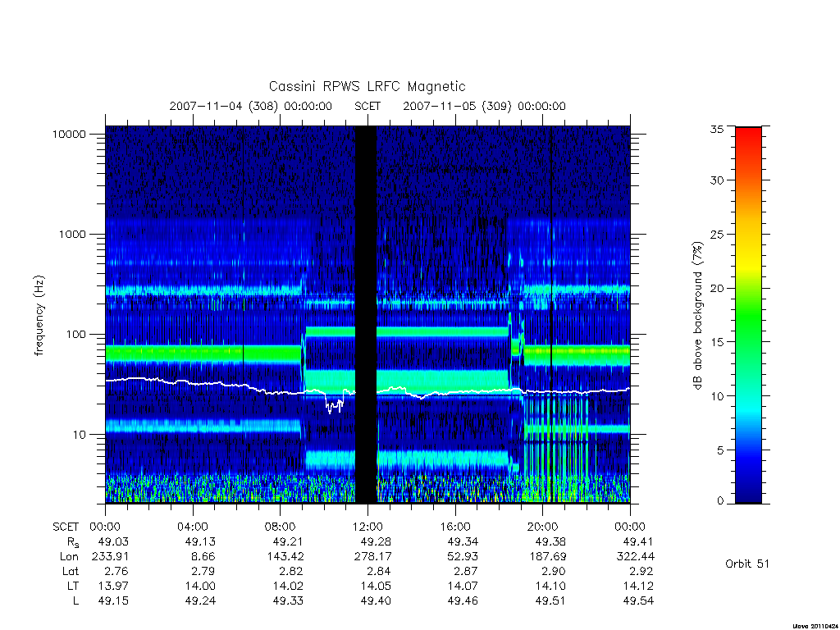
Task: Click the 'SCET' label in the header
Action: pyautogui.click(x=367, y=106)
